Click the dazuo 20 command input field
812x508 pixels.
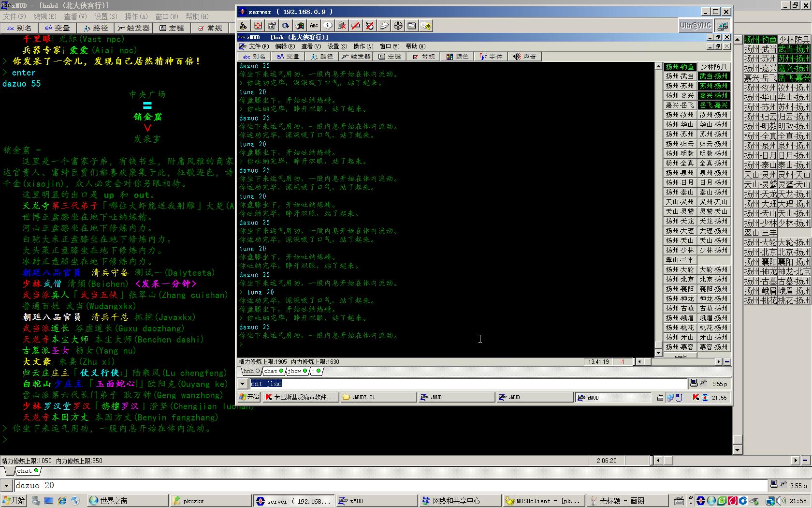tap(391, 486)
